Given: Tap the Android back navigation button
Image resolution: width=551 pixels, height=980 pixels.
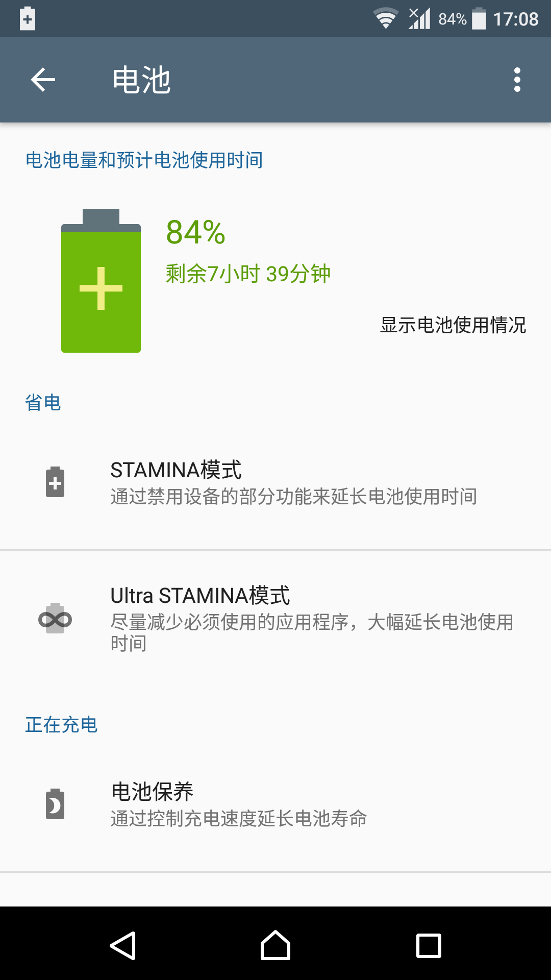Looking at the screenshot, I should (122, 945).
